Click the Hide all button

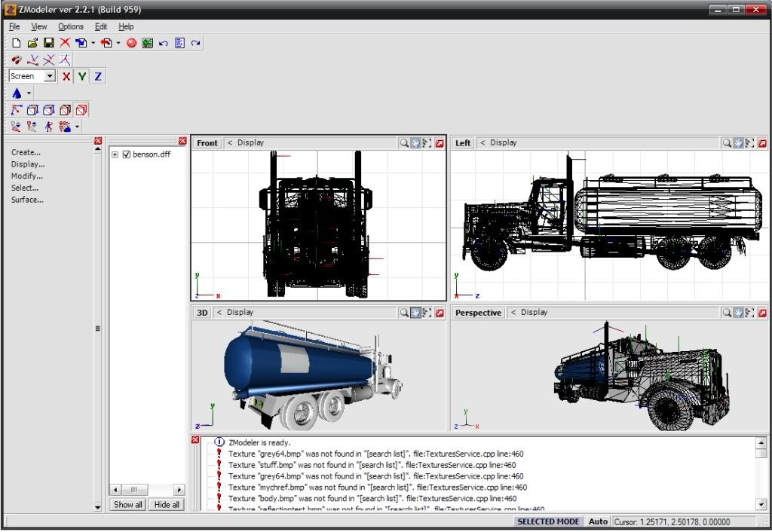tap(167, 504)
